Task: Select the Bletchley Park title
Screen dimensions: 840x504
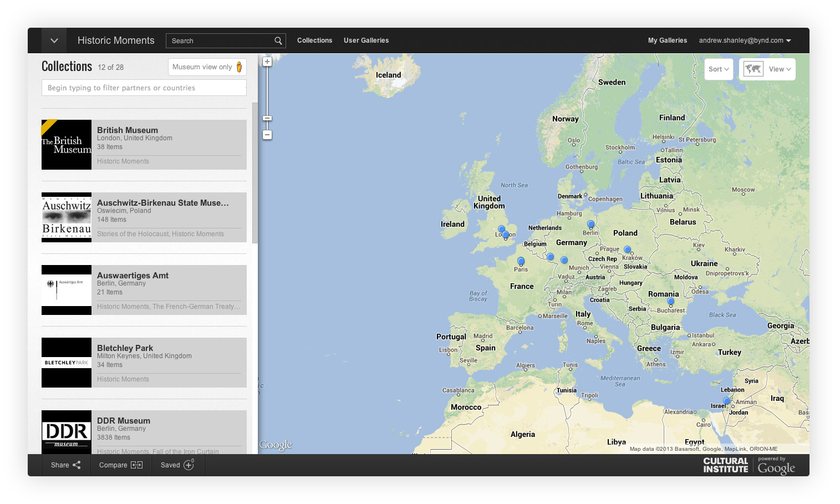Action: [x=125, y=348]
